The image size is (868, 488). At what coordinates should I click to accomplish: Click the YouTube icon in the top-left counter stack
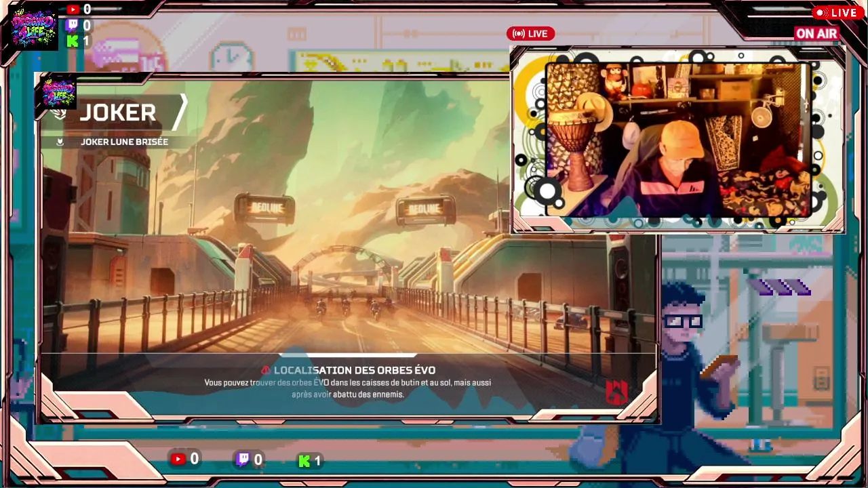click(73, 9)
